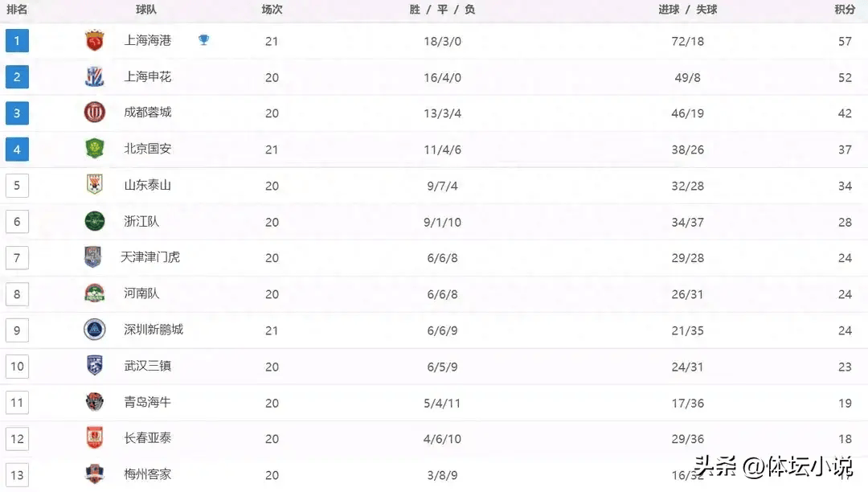868x492 pixels.
Task: Open the 长春亚泰 team page
Action: (x=147, y=438)
